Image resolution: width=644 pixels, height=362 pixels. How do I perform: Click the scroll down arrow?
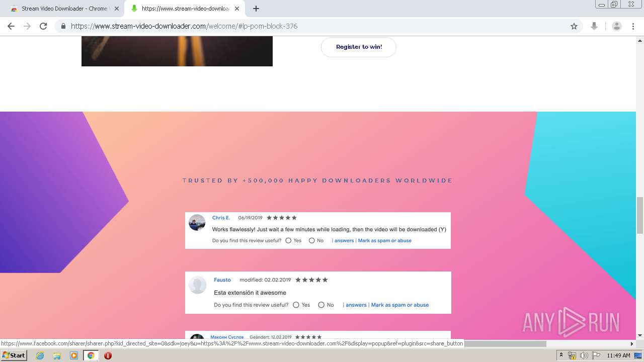click(639, 335)
